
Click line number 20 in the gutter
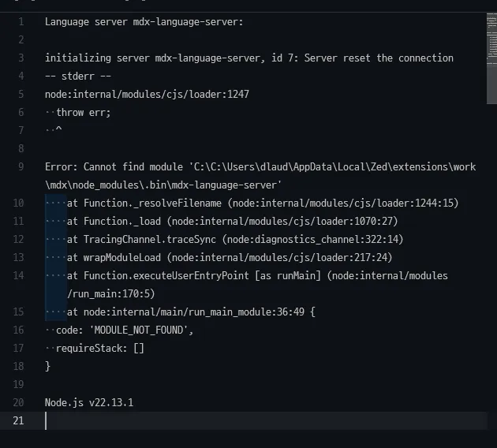(18, 402)
